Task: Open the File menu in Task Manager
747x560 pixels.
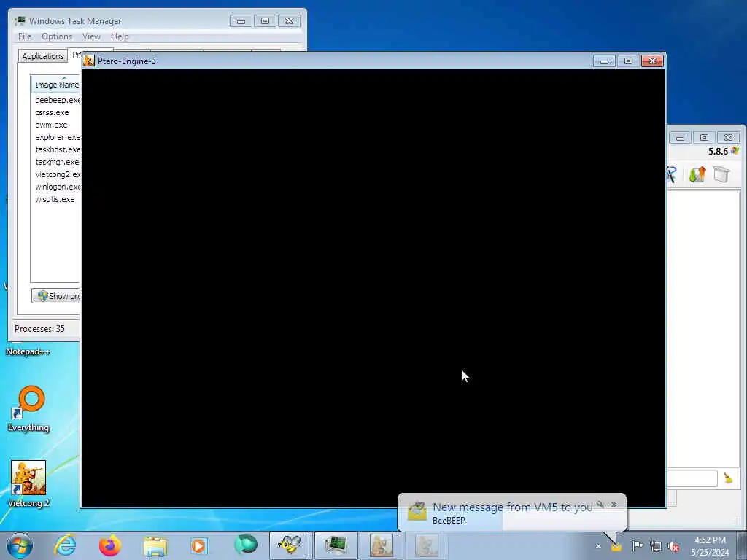Action: coord(25,36)
